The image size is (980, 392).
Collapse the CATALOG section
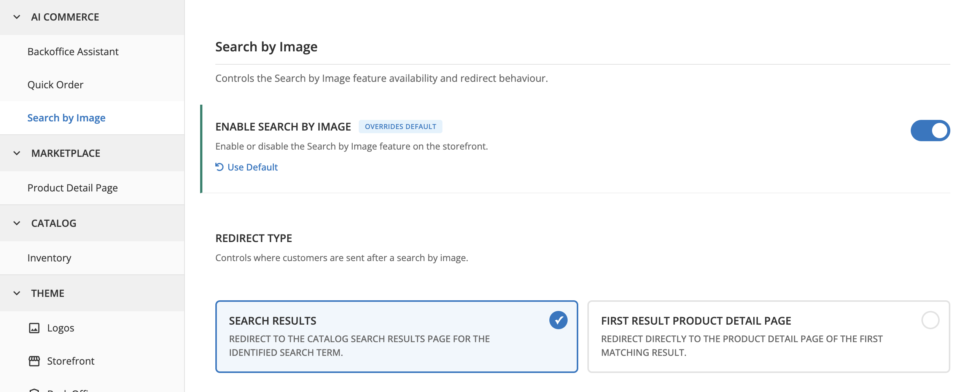coord(16,223)
